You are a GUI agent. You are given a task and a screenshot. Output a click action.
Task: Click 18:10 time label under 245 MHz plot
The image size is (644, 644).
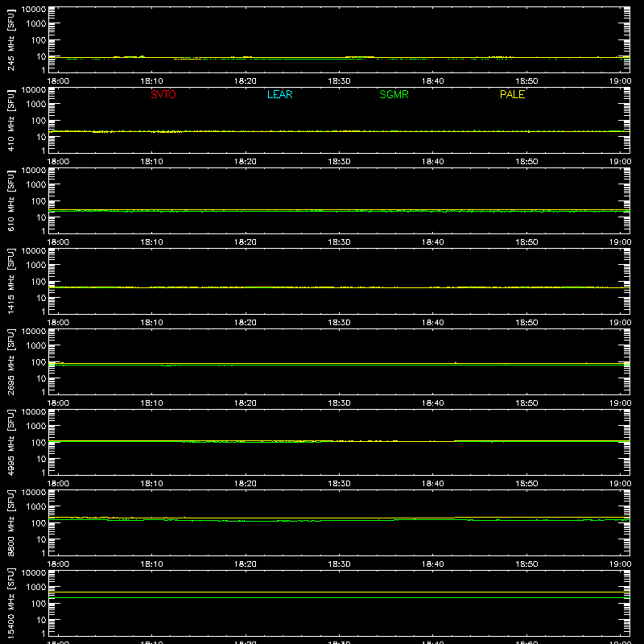151,81
